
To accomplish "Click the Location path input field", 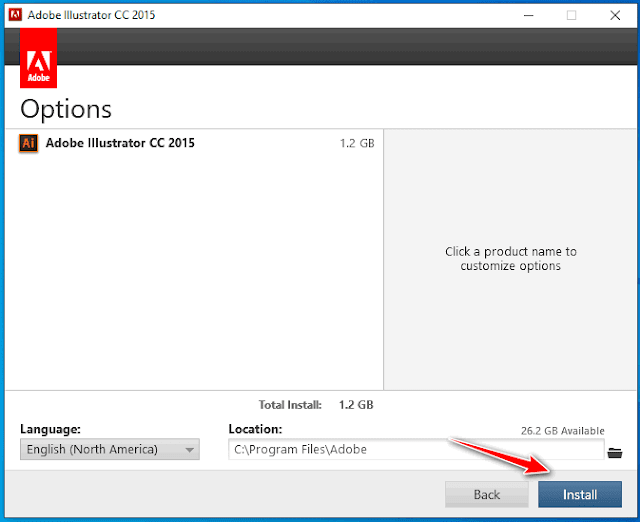I will pyautogui.click(x=416, y=449).
